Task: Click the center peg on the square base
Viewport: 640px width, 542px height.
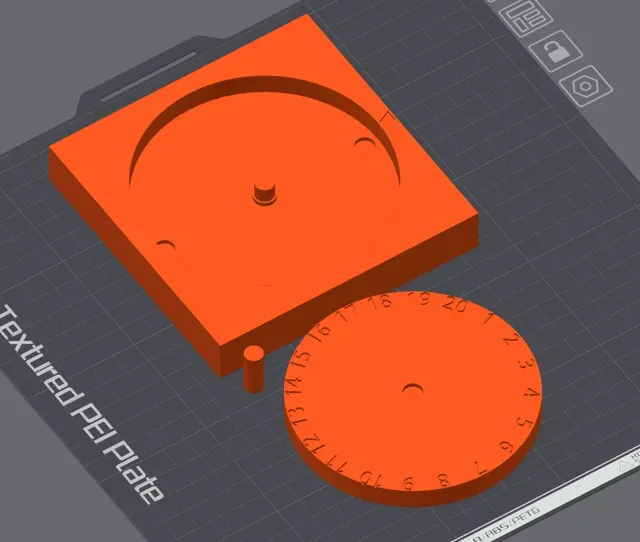Action: click(264, 193)
